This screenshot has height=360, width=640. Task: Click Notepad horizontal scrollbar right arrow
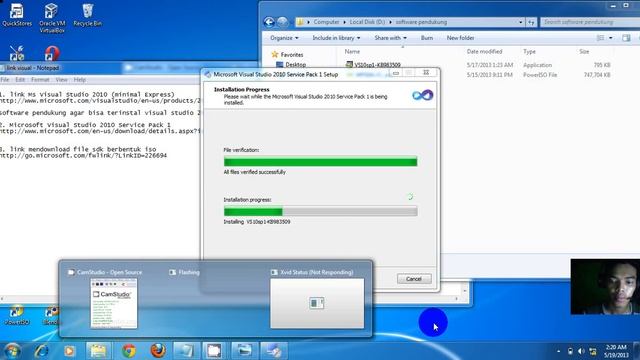(x=456, y=299)
